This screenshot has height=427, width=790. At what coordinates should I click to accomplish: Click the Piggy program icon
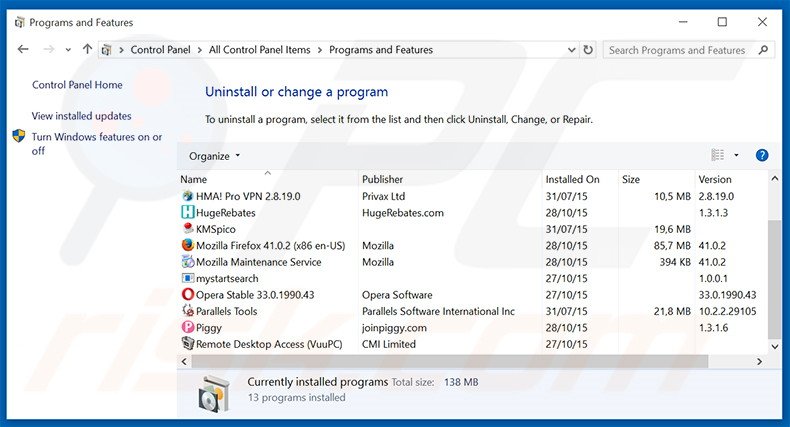click(x=187, y=327)
